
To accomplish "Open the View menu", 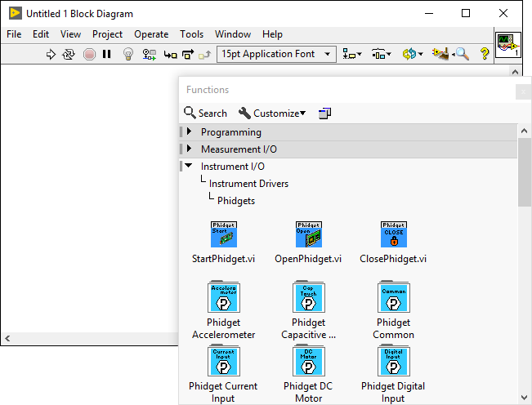I will [70, 34].
